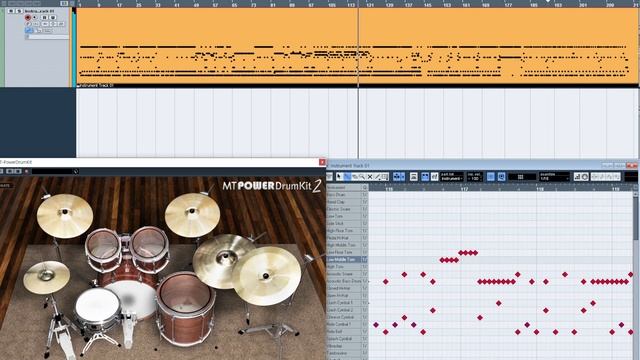Click the hi-hat cymbals in MT Power Drum Kit
This screenshot has width=640, height=360.
tap(46, 277)
